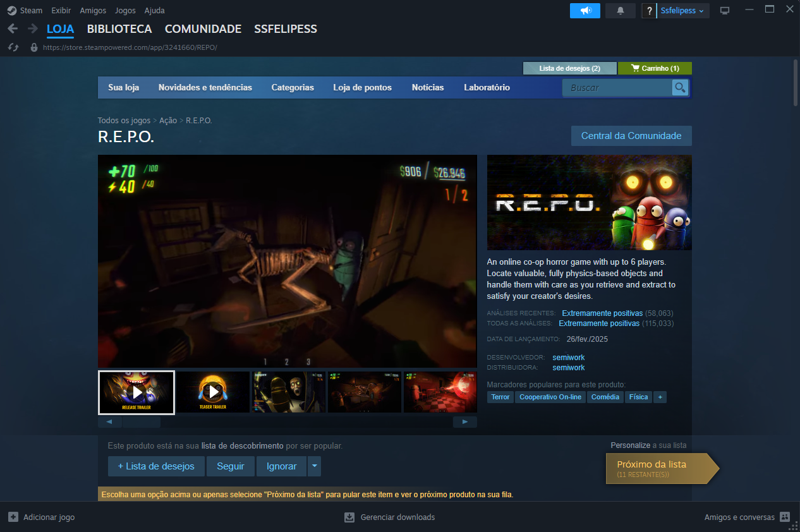Viewport: 800px width, 532px height.
Task: Click the Buscar search field
Action: coord(617,88)
